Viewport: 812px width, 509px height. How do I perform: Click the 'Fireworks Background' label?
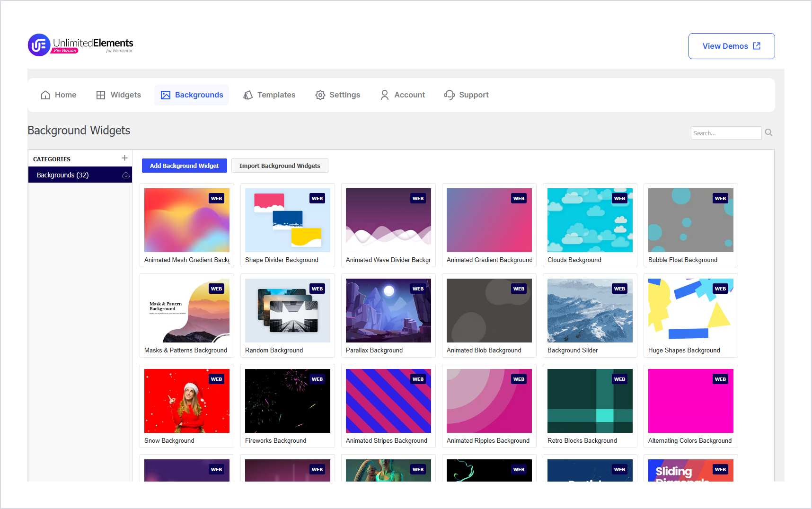(x=276, y=441)
